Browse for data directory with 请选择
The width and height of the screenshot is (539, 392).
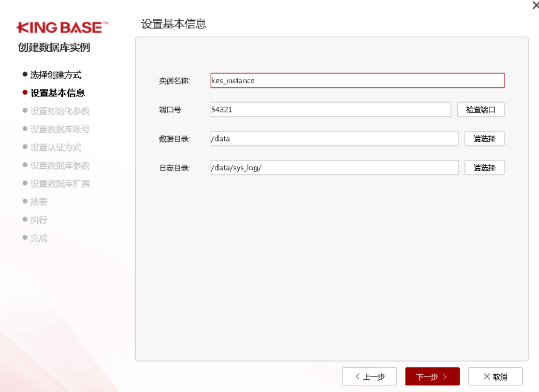coord(484,139)
